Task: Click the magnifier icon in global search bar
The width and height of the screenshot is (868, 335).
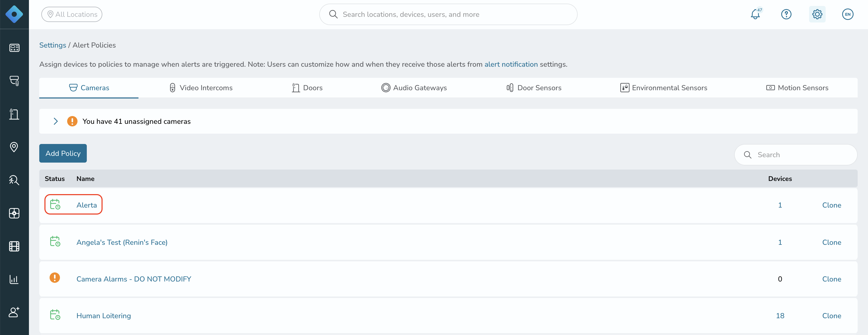Action: point(333,14)
